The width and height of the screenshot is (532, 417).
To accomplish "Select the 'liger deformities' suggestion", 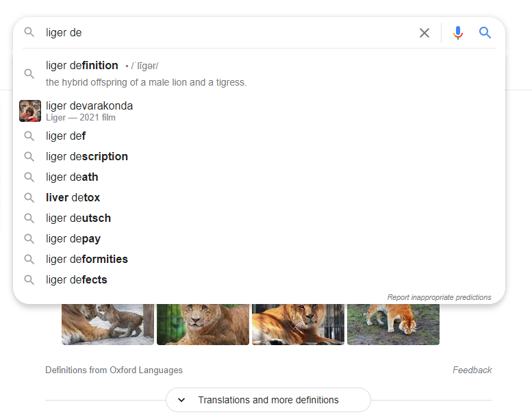I will pyautogui.click(x=87, y=260).
